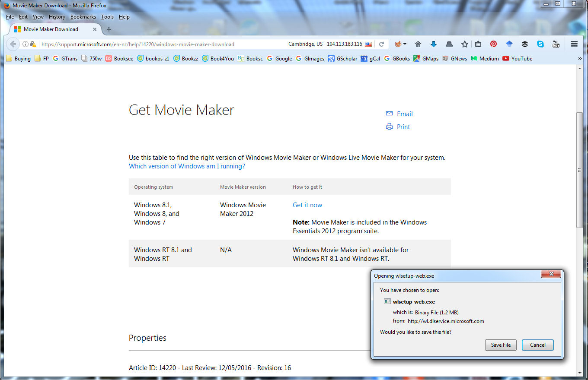Open the YouTube bookmark
The width and height of the screenshot is (588, 380).
click(x=518, y=59)
